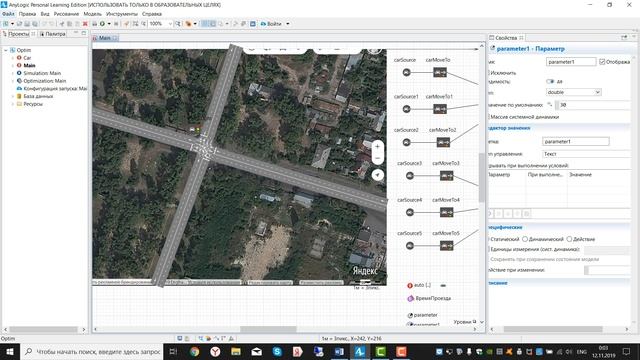This screenshot has width=640, height=360.
Task: Toggle Массив системной динамики checkbox
Action: (x=488, y=117)
